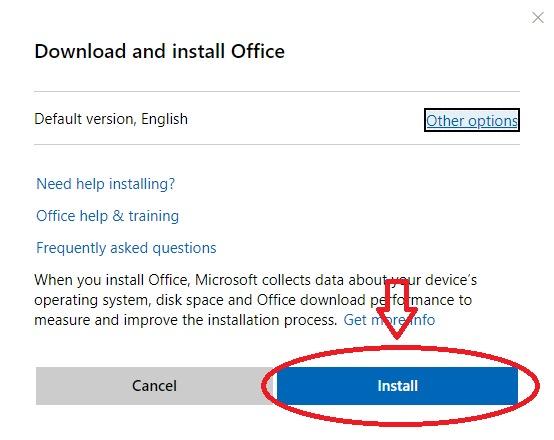
Task: Open Other options link
Action: [472, 120]
